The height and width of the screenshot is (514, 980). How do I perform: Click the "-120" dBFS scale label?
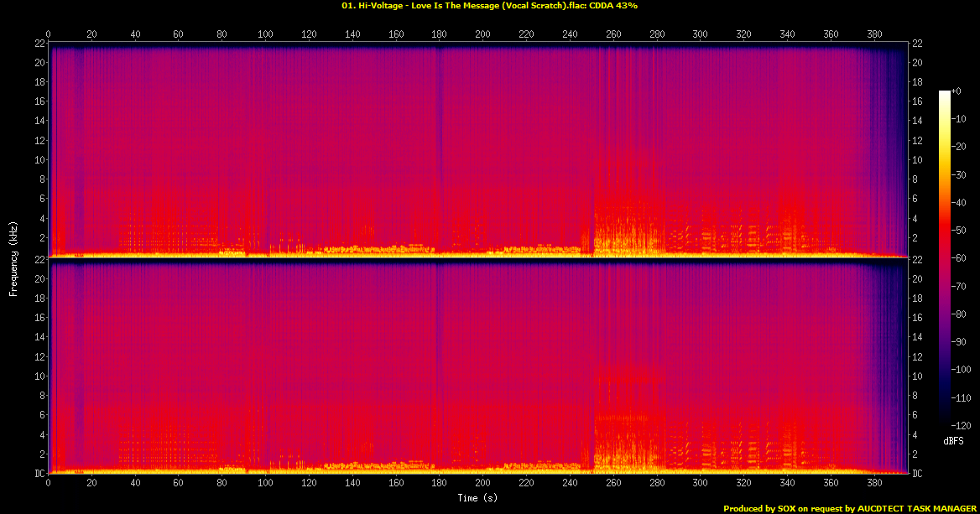(962, 425)
